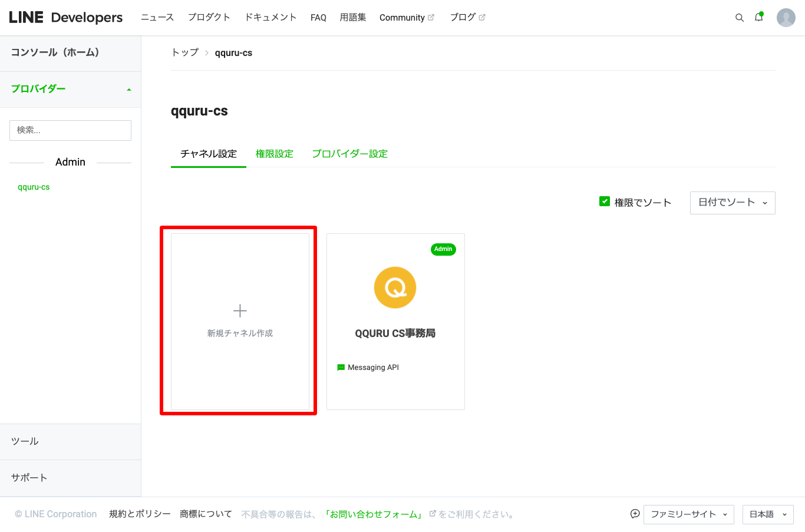The height and width of the screenshot is (532, 805).
Task: Open the notifications bell icon
Action: (x=759, y=18)
